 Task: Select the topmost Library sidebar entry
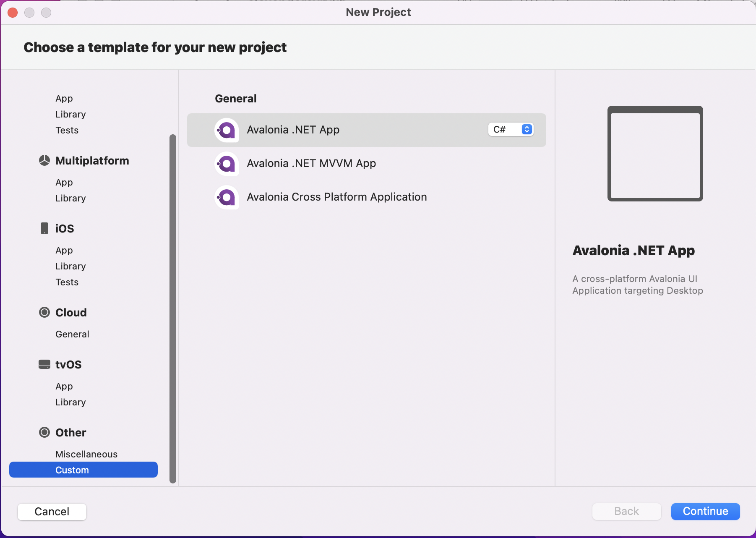click(x=70, y=114)
